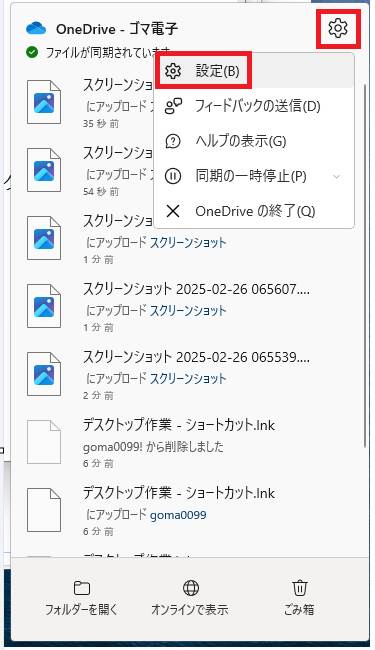375x650 pixels.
Task: Follow スクリーンショット folder link under 065607 file
Action: 188,310
